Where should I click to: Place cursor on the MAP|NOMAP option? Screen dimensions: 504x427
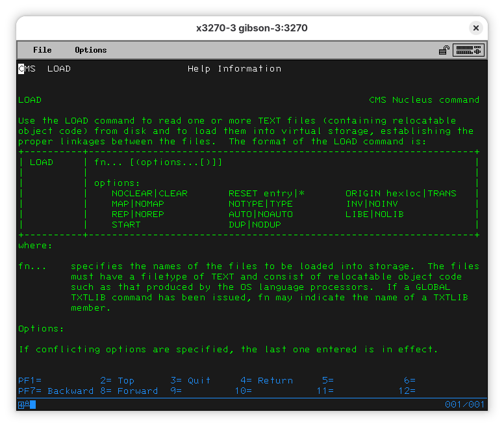coord(138,204)
